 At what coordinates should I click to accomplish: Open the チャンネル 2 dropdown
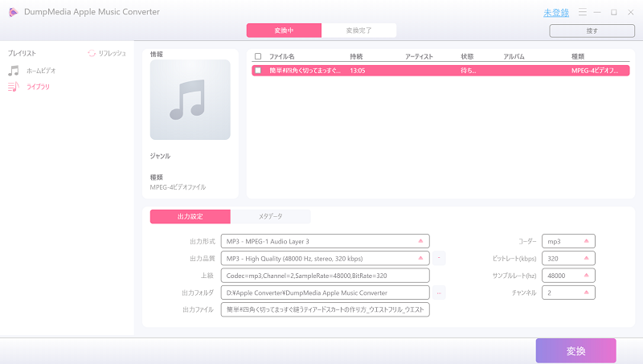click(568, 292)
